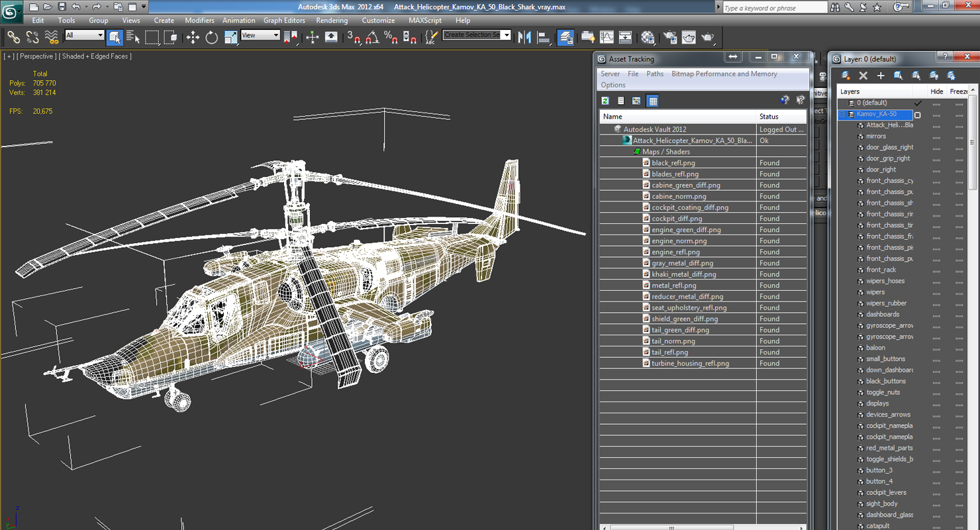Open the Schematic View

[625, 37]
